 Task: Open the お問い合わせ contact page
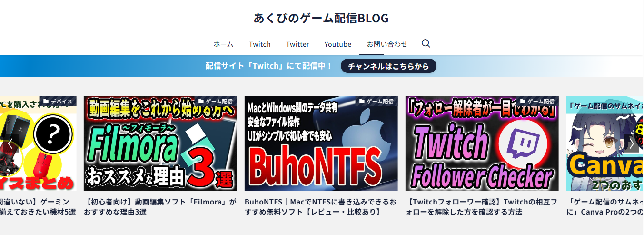[x=387, y=44]
